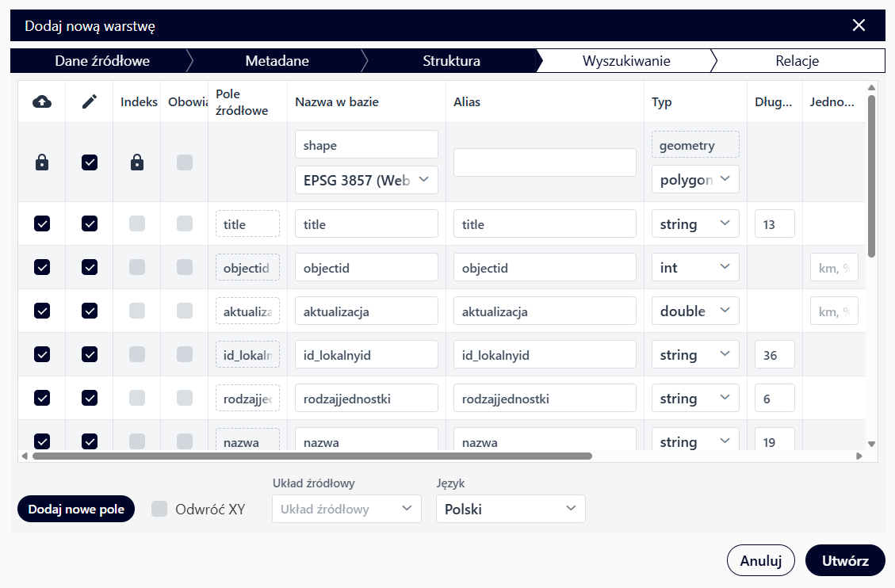Open the EPSG 3857 coordinate system dropdown

pos(366,180)
